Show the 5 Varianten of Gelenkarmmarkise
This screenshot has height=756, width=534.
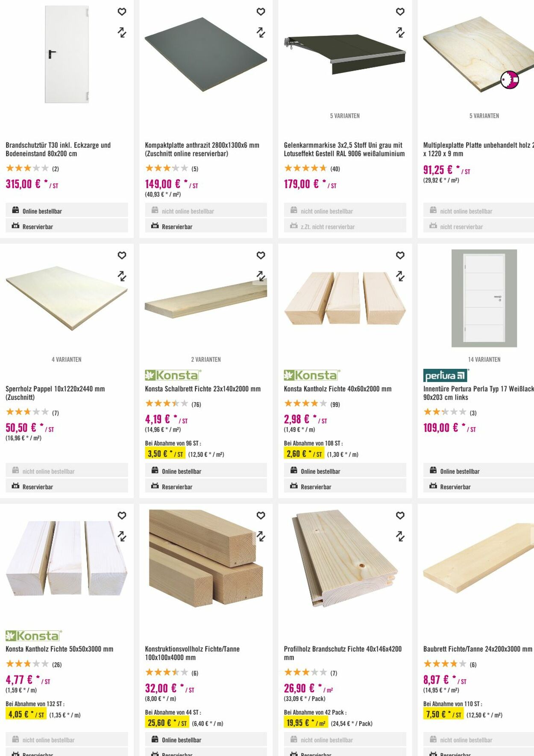[x=345, y=116]
